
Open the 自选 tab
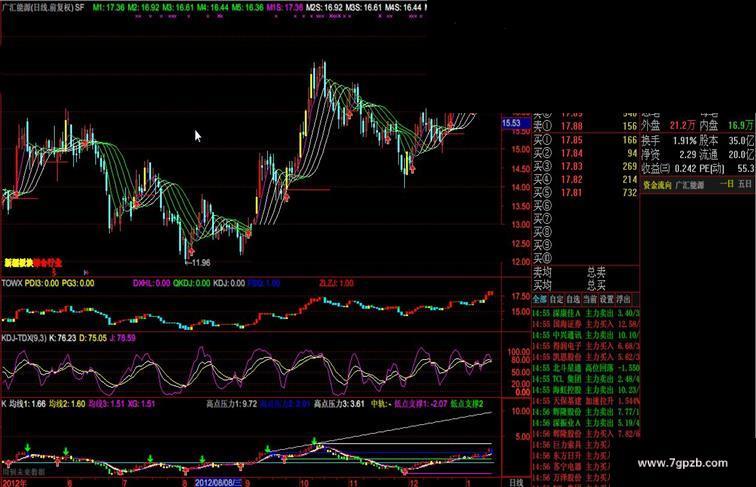pos(573,299)
